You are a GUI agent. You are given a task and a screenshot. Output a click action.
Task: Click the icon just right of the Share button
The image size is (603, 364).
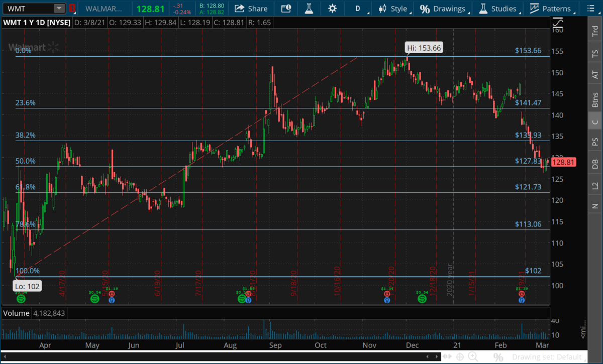click(286, 9)
